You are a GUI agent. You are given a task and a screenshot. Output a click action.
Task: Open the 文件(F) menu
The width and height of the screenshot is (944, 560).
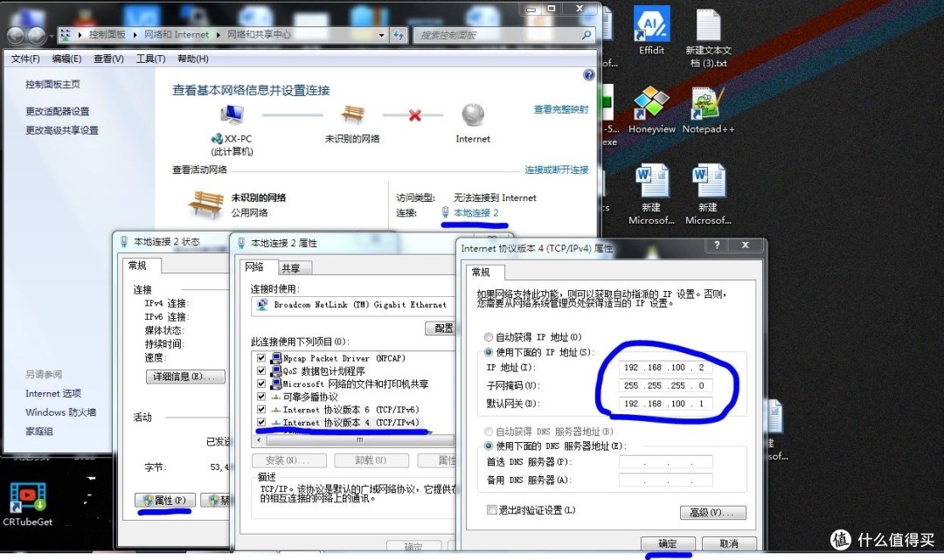[x=25, y=59]
